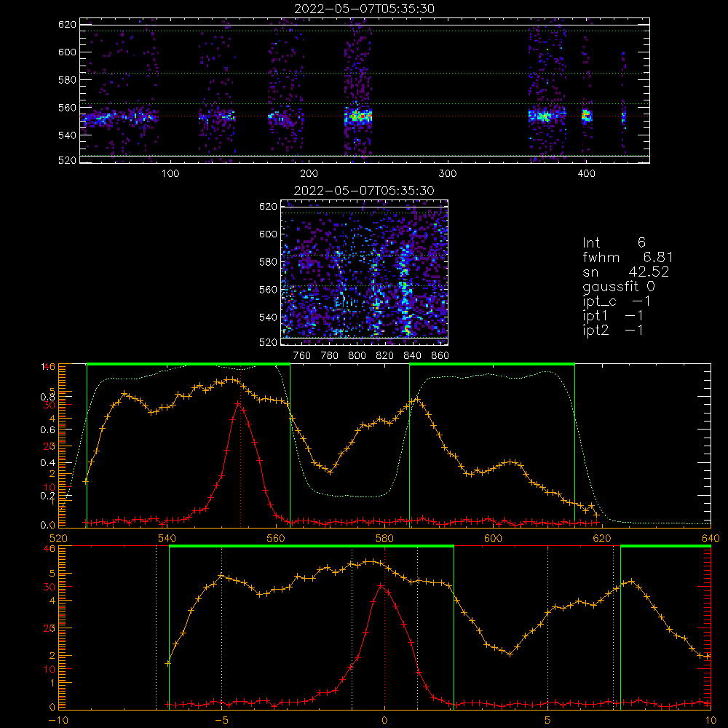
Task: Click the emission blob near x=400 in wide spectrogram
Action: click(587, 115)
